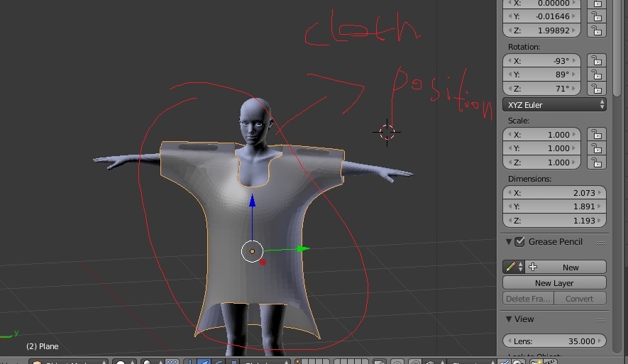The image size is (628, 364).
Task: Click the green Y-axis manipulator arrow
Action: click(x=302, y=248)
